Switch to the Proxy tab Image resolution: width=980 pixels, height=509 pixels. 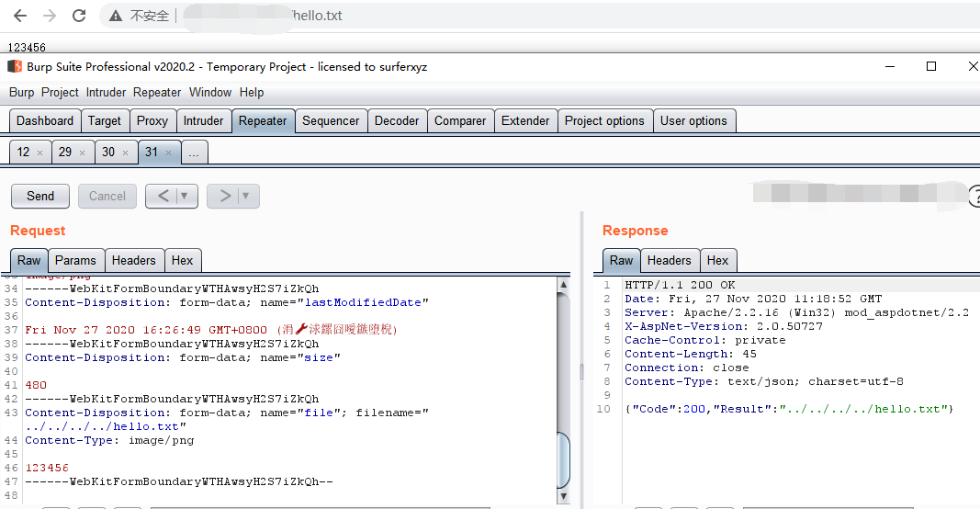coord(152,120)
